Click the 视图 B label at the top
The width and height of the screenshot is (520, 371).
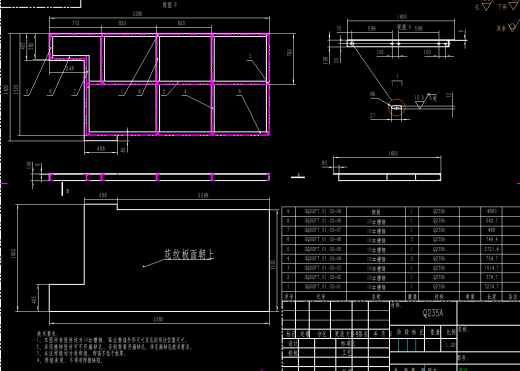[x=170, y=5]
